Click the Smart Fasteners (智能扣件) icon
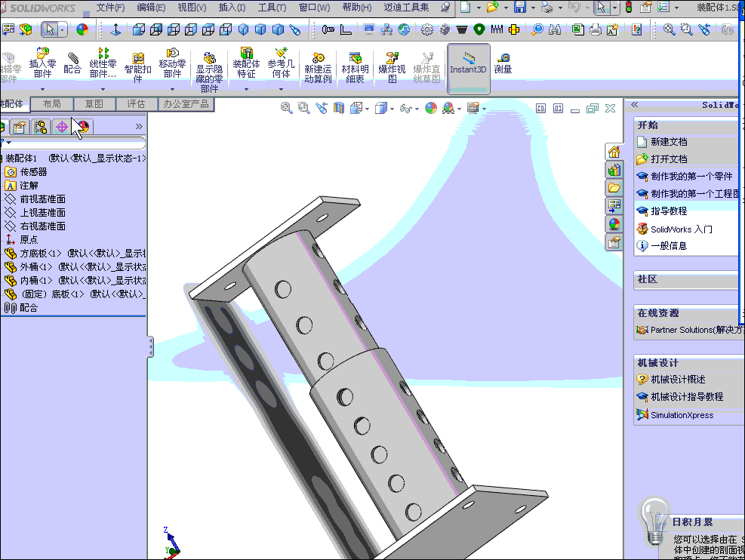The width and height of the screenshot is (745, 560). pyautogui.click(x=138, y=67)
